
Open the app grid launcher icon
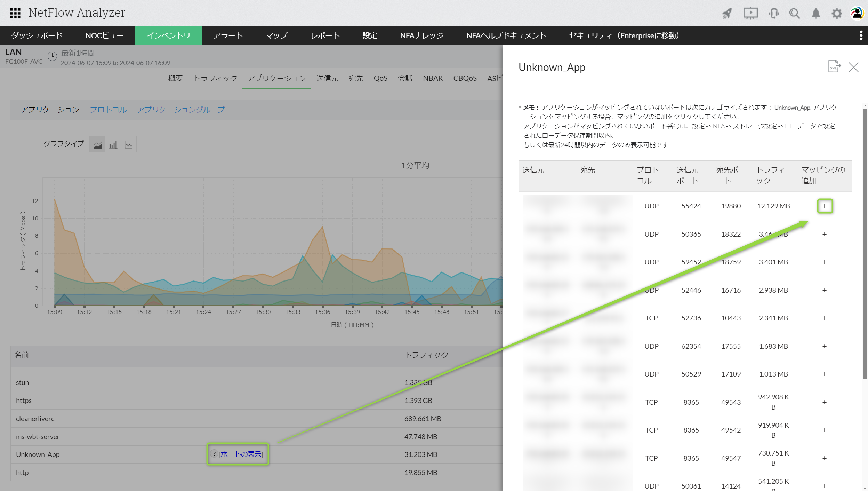[x=15, y=13]
